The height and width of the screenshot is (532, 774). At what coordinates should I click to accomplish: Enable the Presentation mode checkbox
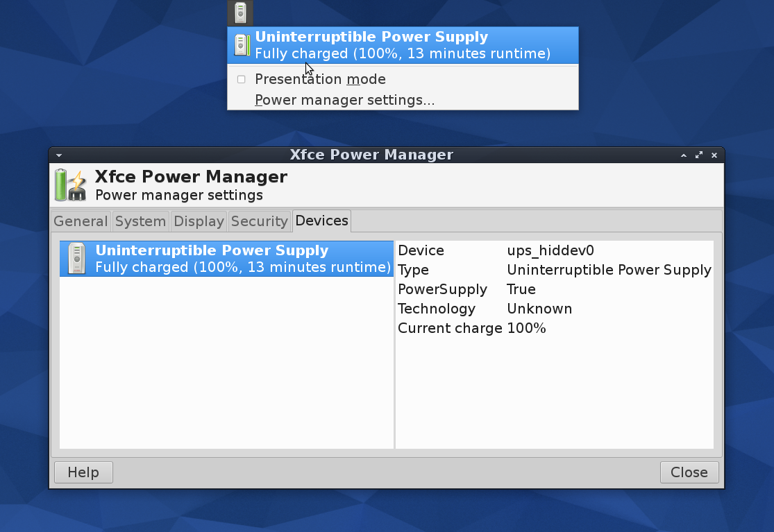242,79
